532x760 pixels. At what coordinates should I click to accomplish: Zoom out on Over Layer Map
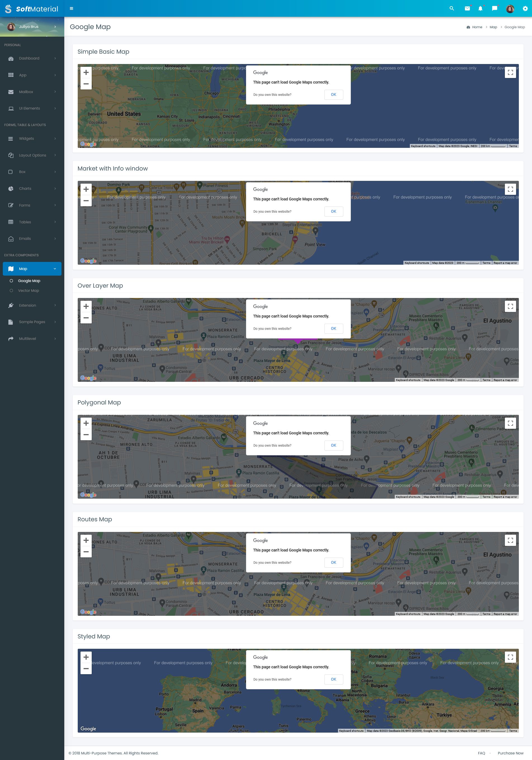(86, 318)
